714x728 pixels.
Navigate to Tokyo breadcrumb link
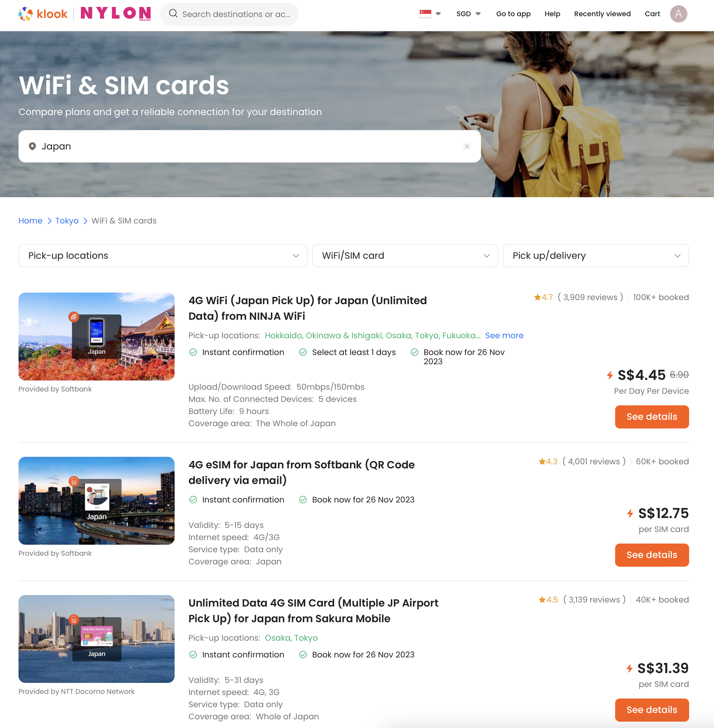[67, 221]
